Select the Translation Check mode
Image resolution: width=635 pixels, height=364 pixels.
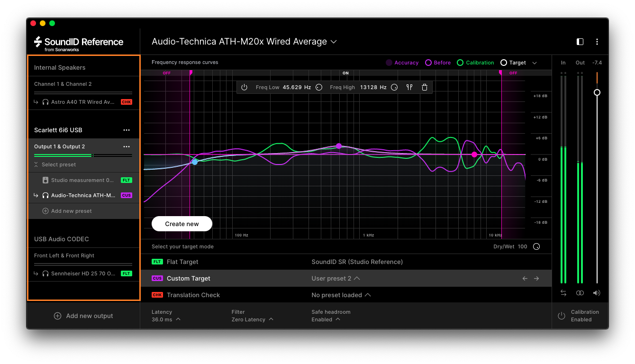pos(346,295)
